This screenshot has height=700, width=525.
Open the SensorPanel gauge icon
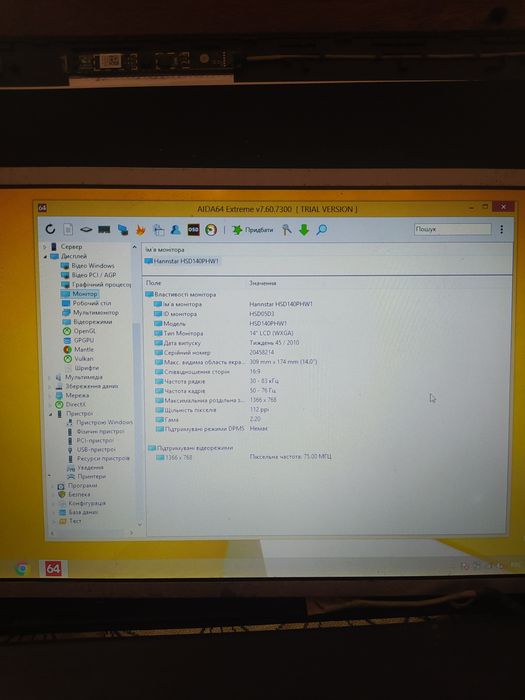click(211, 229)
